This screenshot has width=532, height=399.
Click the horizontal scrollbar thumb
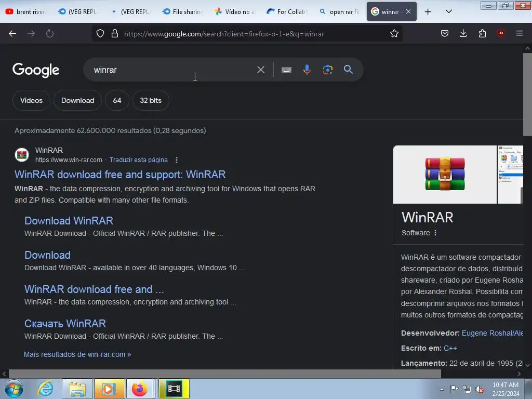(224, 374)
